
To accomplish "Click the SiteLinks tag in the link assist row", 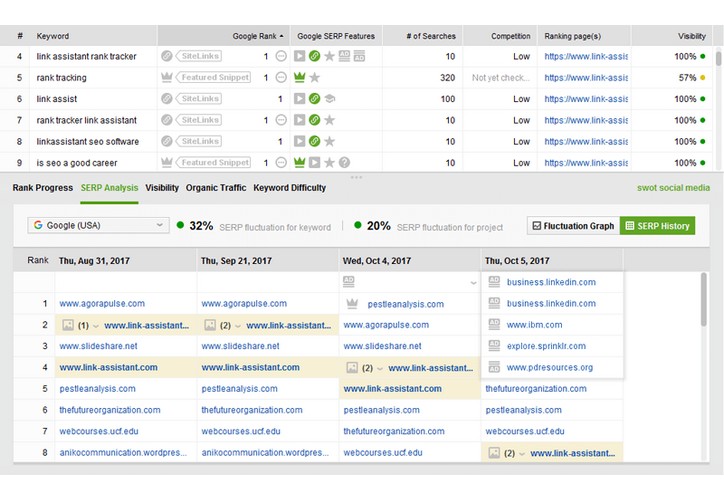I will click(x=199, y=98).
